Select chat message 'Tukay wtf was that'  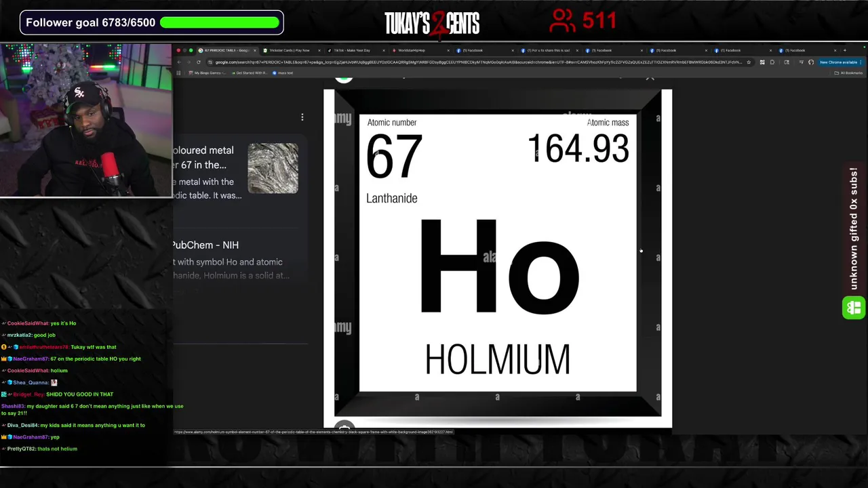[94, 347]
